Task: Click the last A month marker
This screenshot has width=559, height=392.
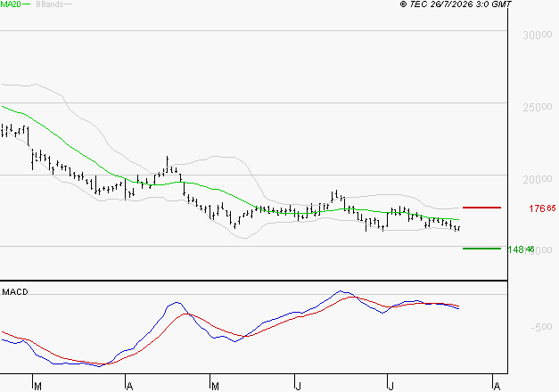Action: (497, 386)
